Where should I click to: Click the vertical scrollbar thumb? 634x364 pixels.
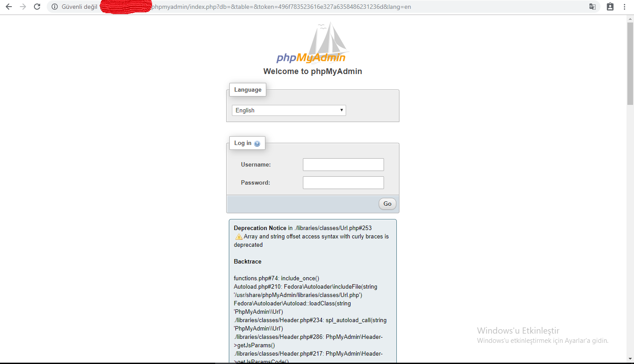[x=630, y=62]
